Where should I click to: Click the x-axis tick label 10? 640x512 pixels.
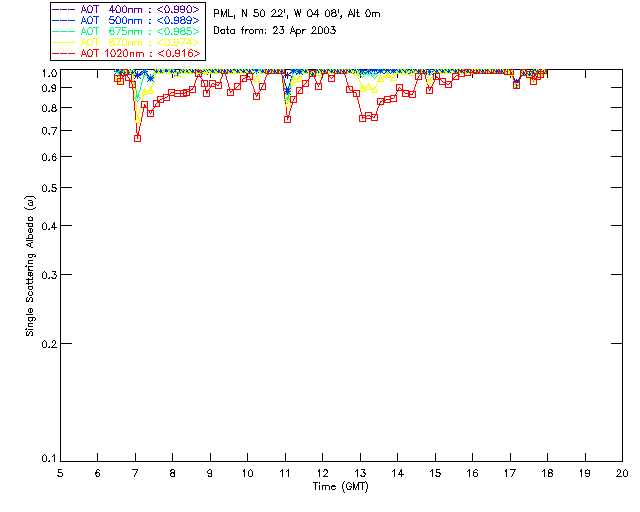247,473
